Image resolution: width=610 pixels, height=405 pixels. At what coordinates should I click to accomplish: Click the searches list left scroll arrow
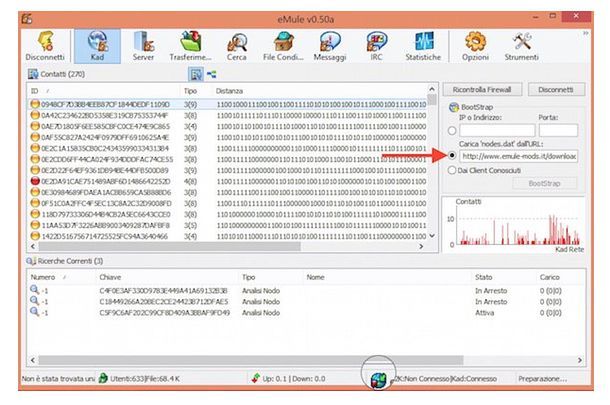[x=33, y=360]
